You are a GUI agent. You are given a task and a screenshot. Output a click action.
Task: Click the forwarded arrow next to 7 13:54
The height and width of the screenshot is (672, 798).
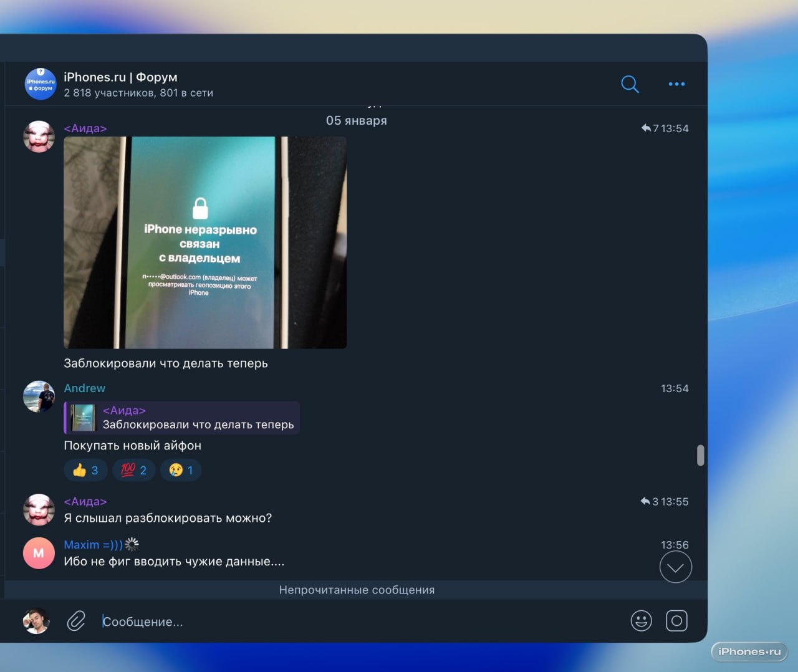tap(645, 128)
